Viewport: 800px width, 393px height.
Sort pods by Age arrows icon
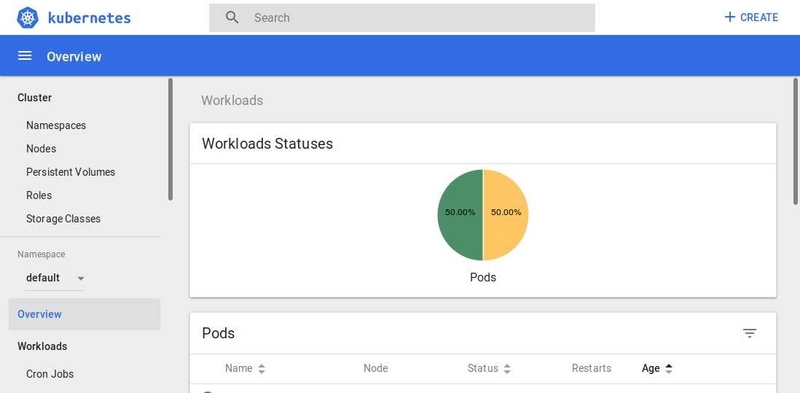(669, 369)
